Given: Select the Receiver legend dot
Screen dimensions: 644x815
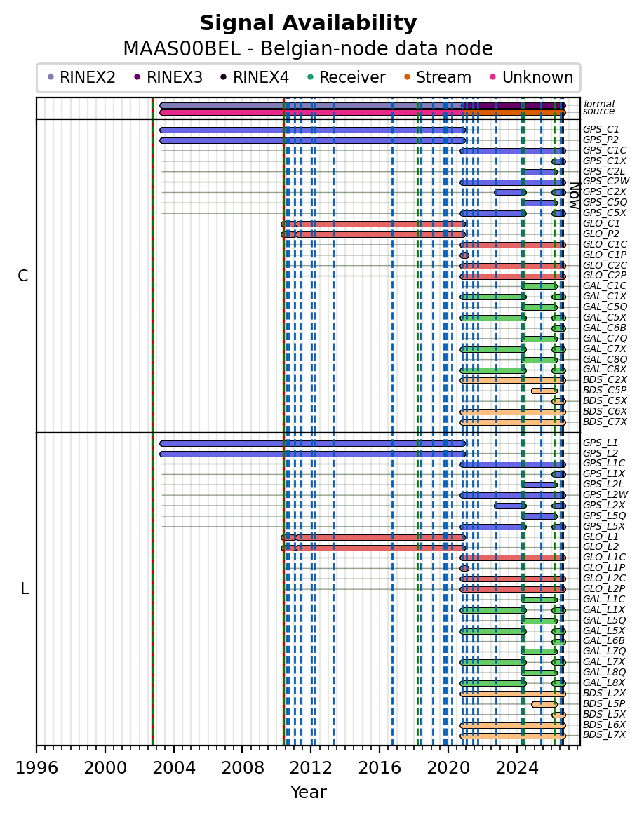Looking at the screenshot, I should [310, 77].
